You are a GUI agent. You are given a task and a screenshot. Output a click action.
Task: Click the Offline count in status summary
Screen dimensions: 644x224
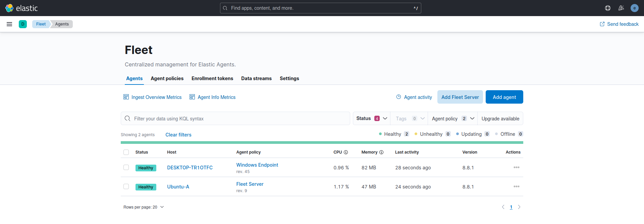coord(521,134)
